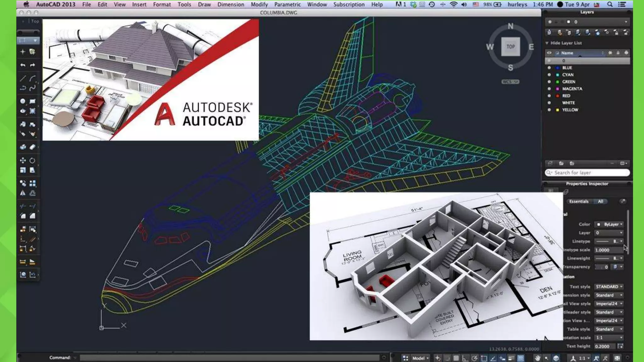Screen dimensions: 644x362
Task: Click the GREEN layer color swatch
Action: coord(558,82)
